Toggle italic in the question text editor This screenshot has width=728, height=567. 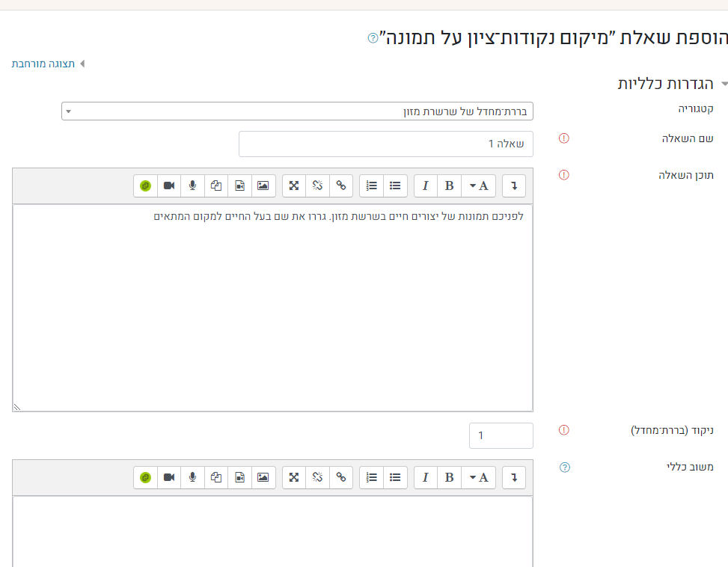(426, 186)
